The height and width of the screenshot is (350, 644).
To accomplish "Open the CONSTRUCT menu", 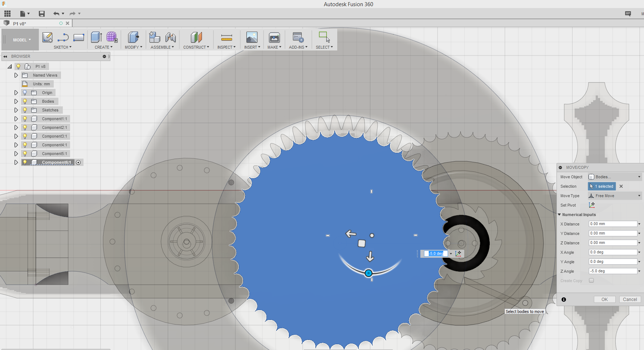I will pyautogui.click(x=196, y=47).
